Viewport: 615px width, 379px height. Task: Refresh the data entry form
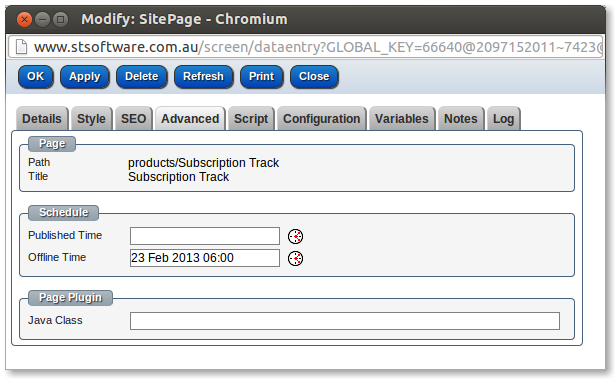pyautogui.click(x=204, y=77)
